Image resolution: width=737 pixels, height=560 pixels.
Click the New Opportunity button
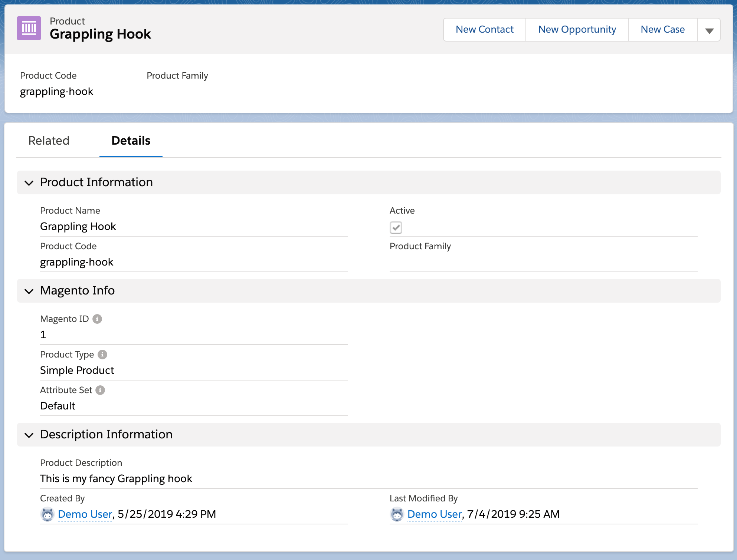pos(577,30)
